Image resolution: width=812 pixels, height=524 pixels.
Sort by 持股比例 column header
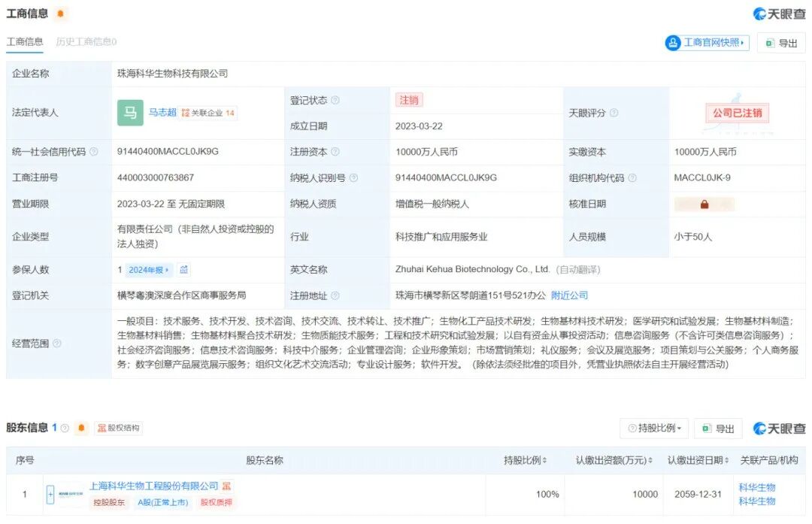pyautogui.click(x=525, y=460)
